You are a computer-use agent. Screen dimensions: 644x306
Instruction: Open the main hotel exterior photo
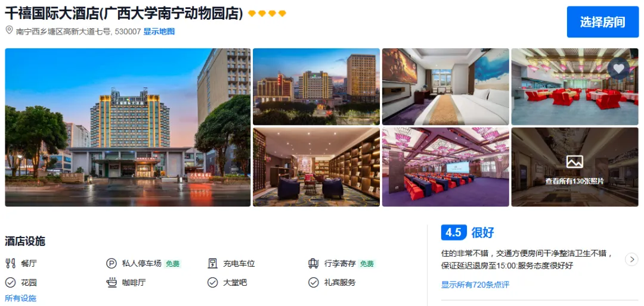coord(128,127)
